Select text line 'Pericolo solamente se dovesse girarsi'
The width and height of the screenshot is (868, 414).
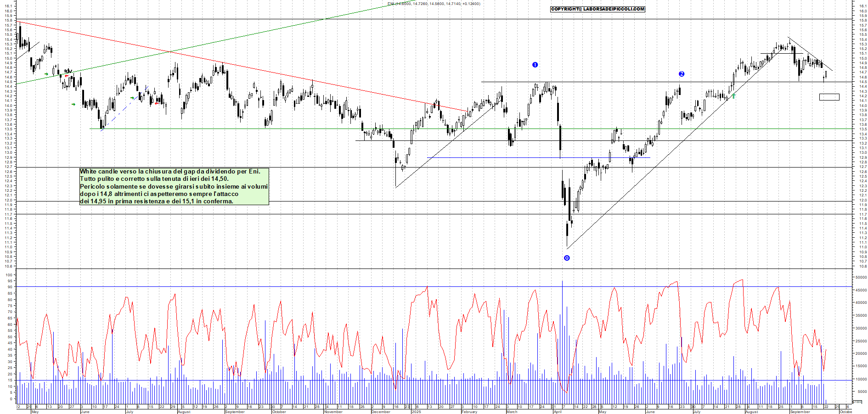click(174, 186)
